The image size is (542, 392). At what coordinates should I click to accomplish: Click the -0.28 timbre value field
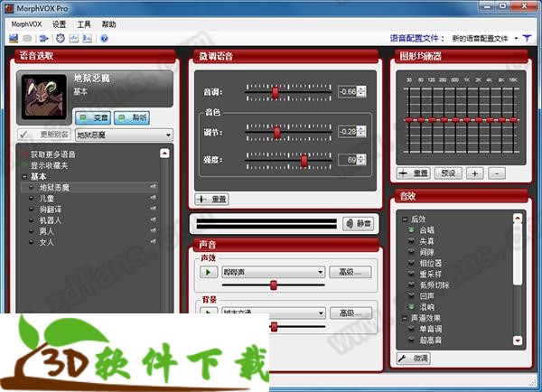point(348,132)
